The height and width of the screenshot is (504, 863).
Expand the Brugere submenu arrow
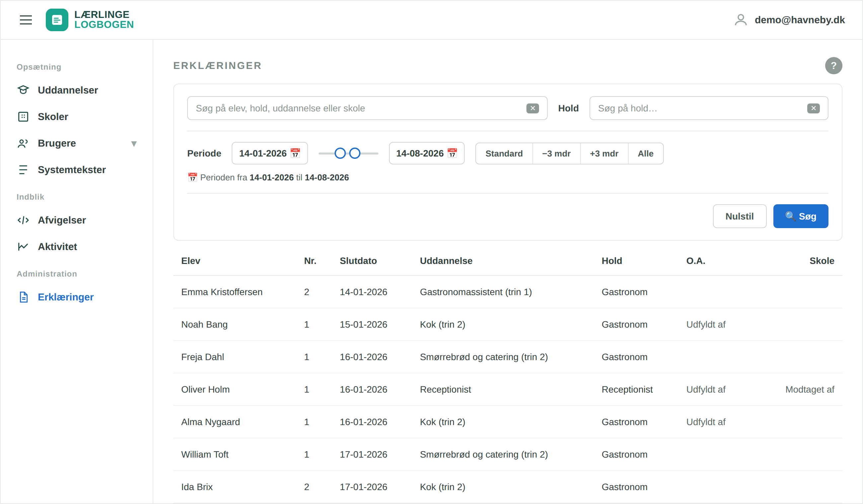134,144
